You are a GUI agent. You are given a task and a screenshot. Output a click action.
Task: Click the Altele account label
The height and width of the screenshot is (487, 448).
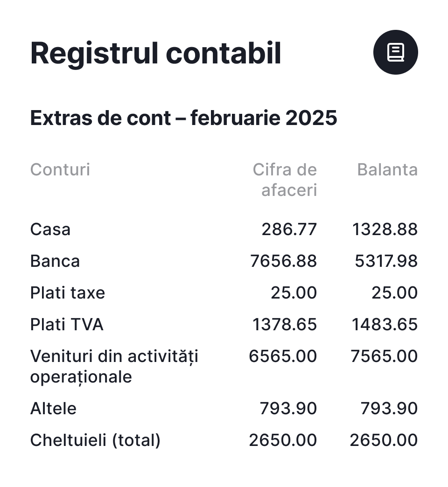[53, 409]
